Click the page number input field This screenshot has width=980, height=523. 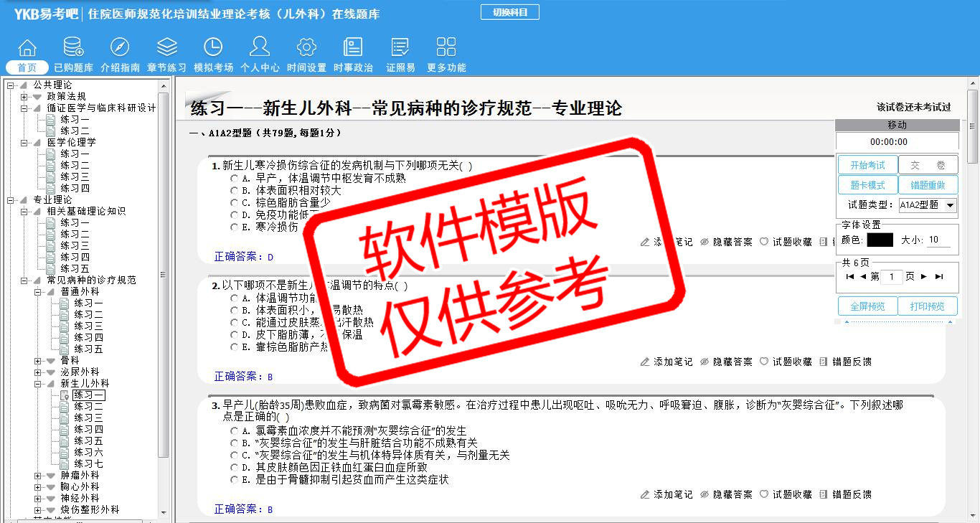tap(891, 277)
